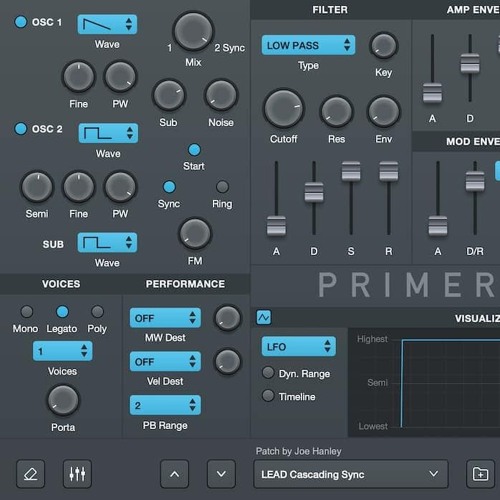
Task: Click amp envelope A slider
Action: click(432, 93)
